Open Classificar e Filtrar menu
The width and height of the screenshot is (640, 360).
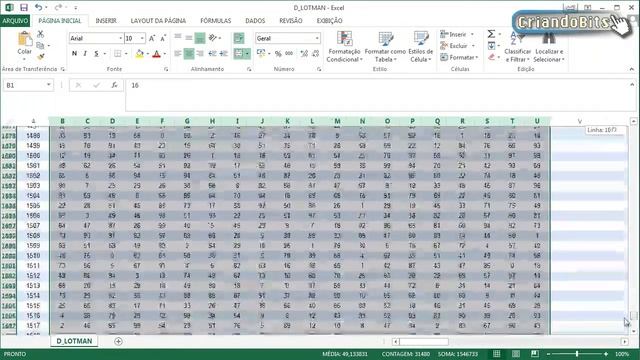click(517, 47)
